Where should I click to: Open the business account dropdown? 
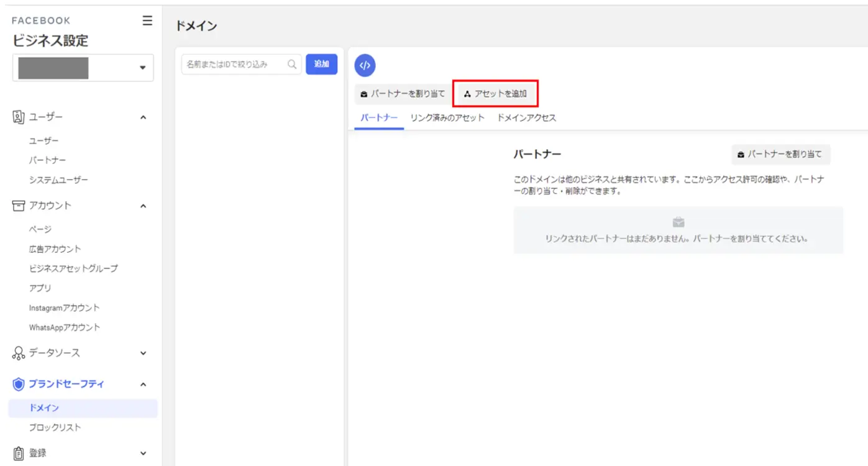tap(83, 68)
